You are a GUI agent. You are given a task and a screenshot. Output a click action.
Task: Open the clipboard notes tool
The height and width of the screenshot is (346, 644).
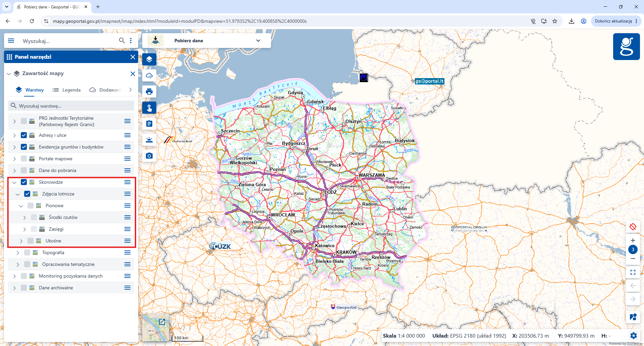(149, 124)
